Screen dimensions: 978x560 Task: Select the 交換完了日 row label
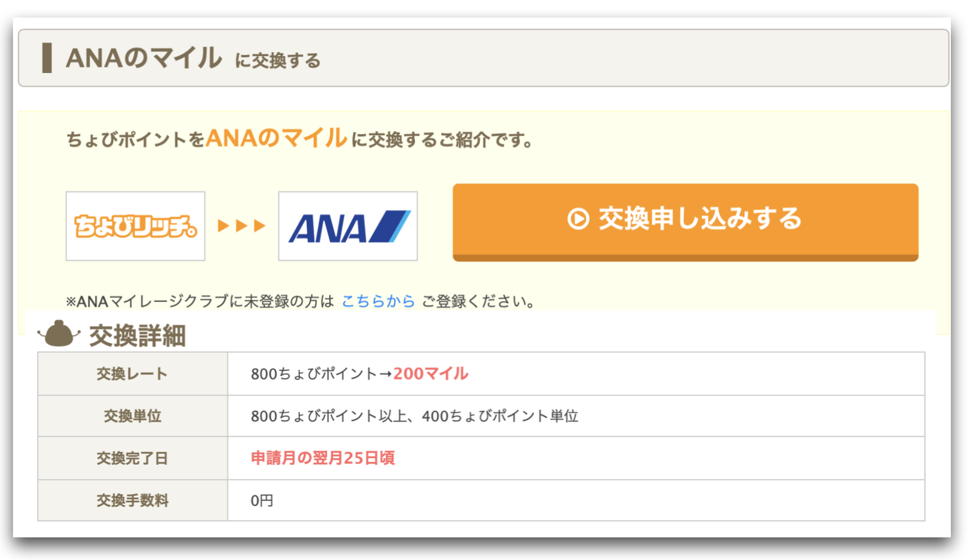coord(132,458)
